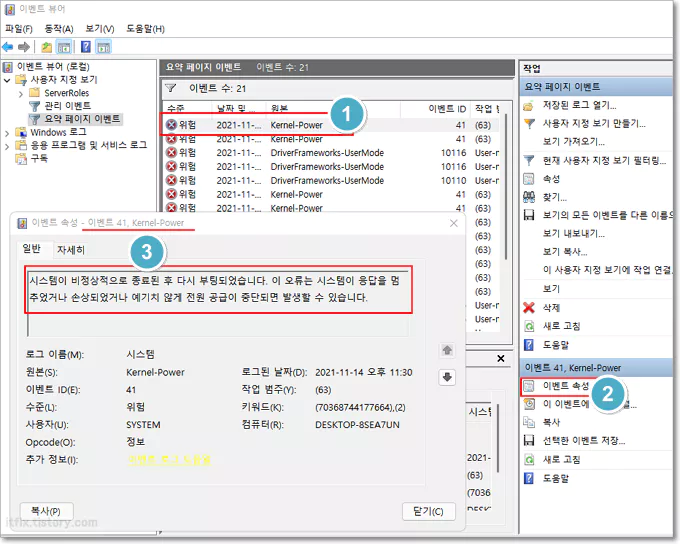
Task: Open the 동작(A) menu
Action: (59, 29)
